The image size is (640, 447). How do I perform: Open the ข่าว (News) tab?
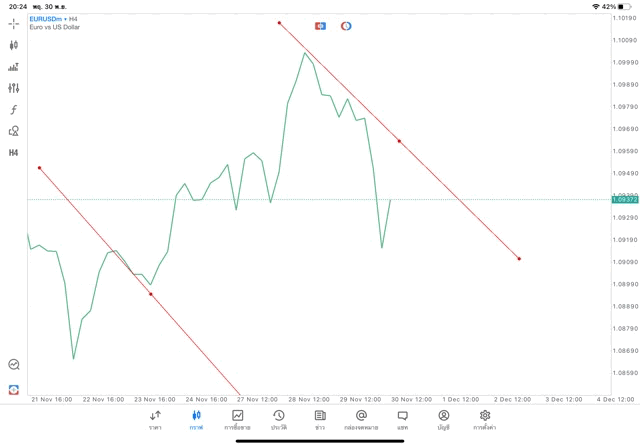click(x=320, y=419)
